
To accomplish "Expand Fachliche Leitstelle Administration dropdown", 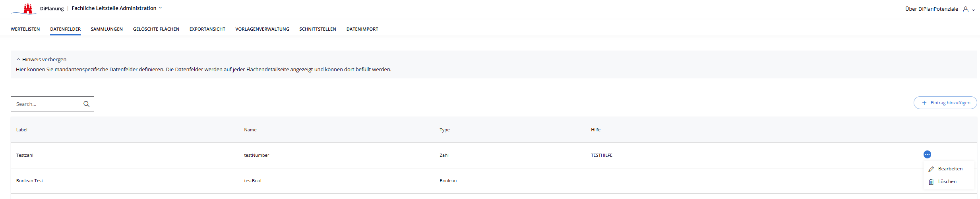I will pyautogui.click(x=160, y=8).
